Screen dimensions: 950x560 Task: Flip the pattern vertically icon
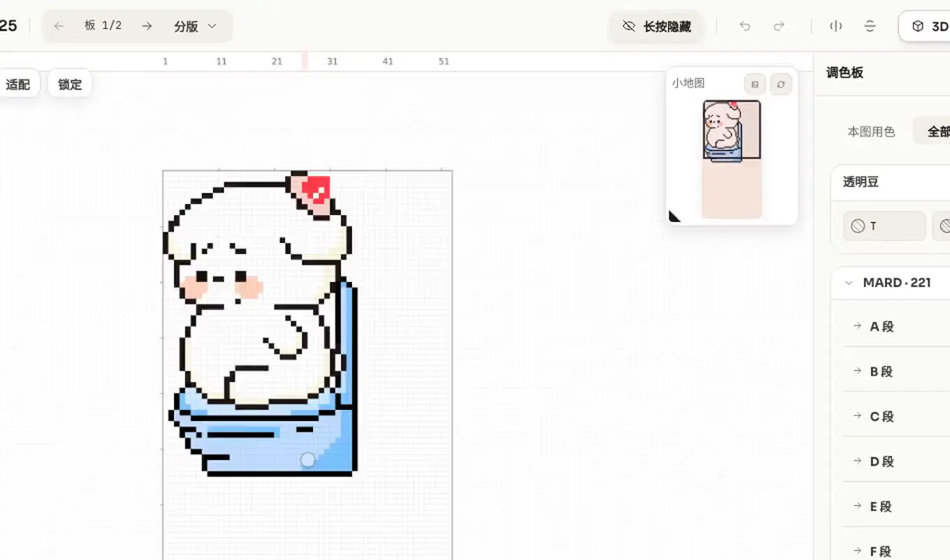tap(870, 27)
